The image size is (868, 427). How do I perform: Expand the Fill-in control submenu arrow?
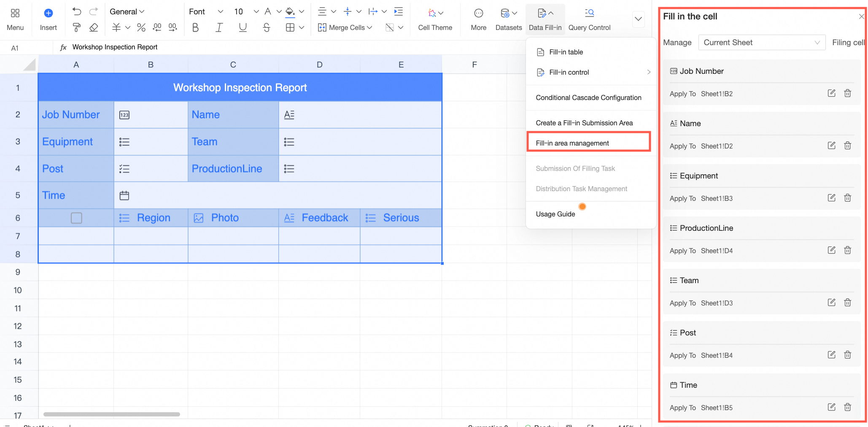(649, 72)
